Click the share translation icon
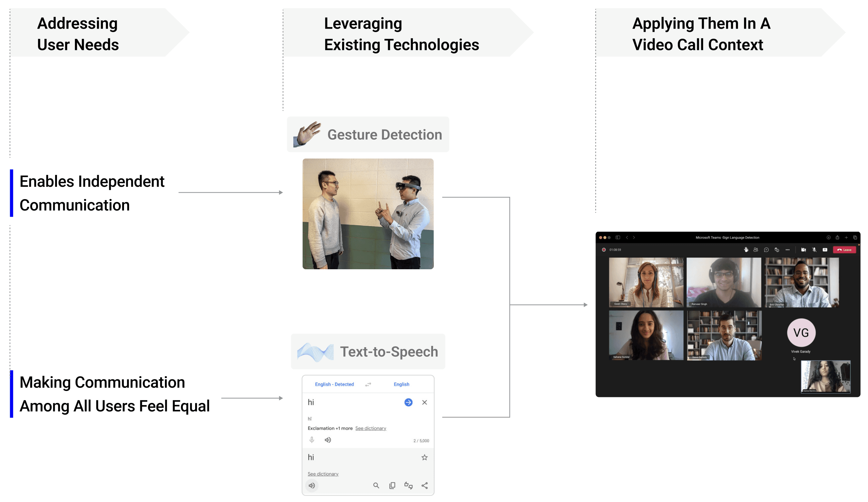868x502 pixels. click(x=425, y=485)
